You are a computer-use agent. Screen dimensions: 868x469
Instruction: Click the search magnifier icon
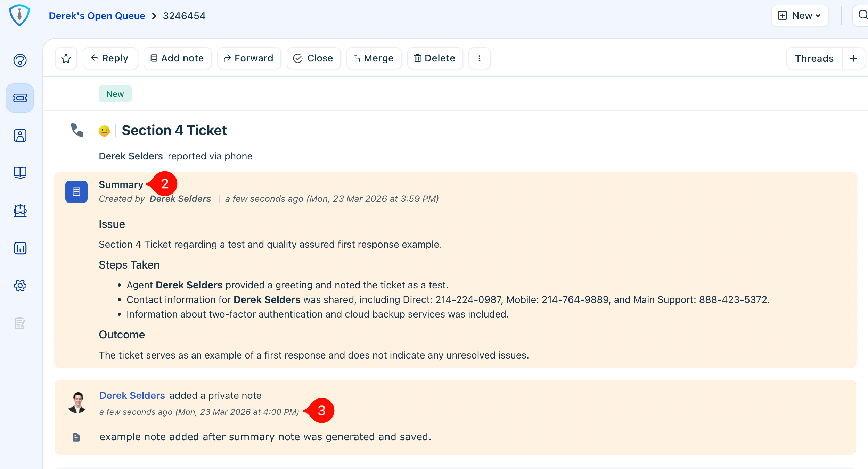[862, 15]
